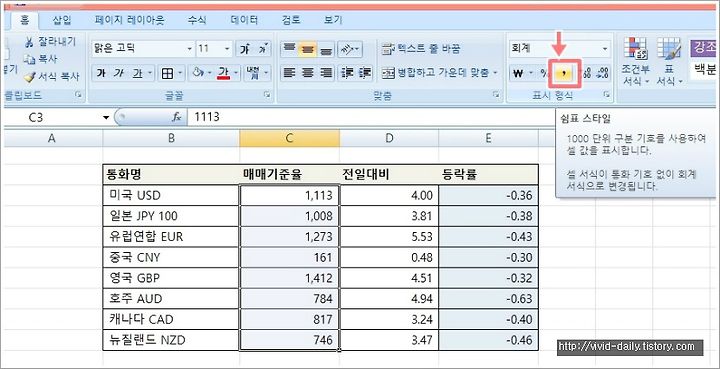
Task: Open the Data (데이터) tab
Action: [244, 20]
